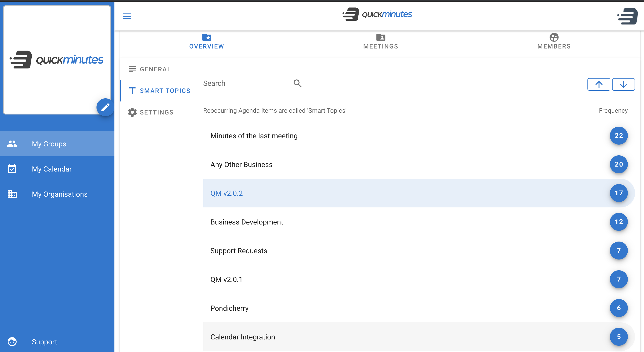Select the 'Minutes of the last meeting' topic
The width and height of the screenshot is (644, 352).
pyautogui.click(x=419, y=136)
